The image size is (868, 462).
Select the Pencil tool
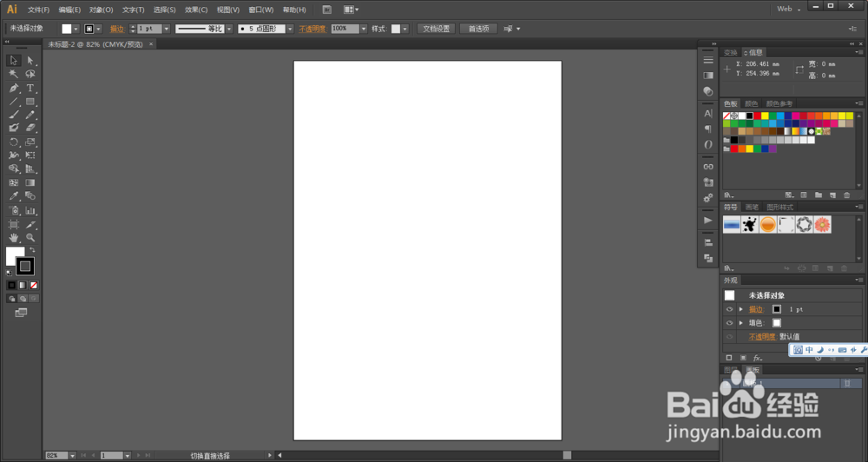[30, 115]
